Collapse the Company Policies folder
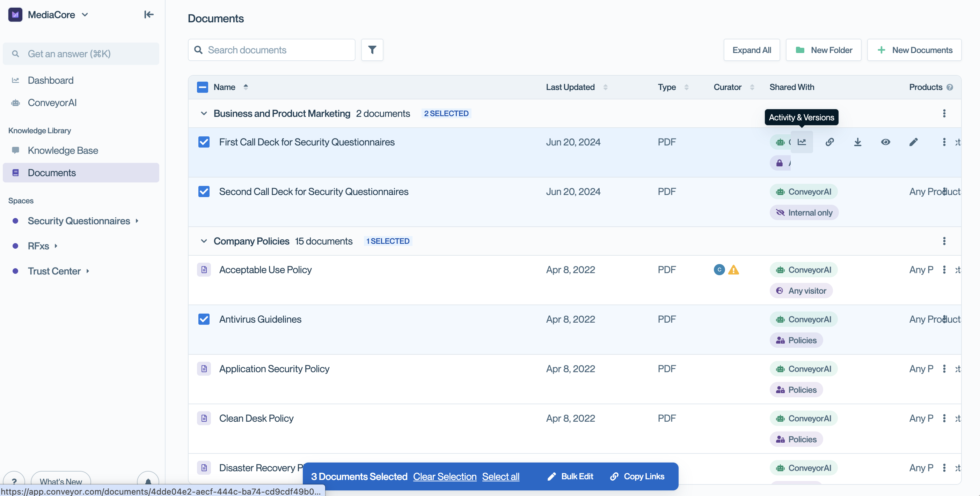The height and width of the screenshot is (496, 980). tap(204, 241)
